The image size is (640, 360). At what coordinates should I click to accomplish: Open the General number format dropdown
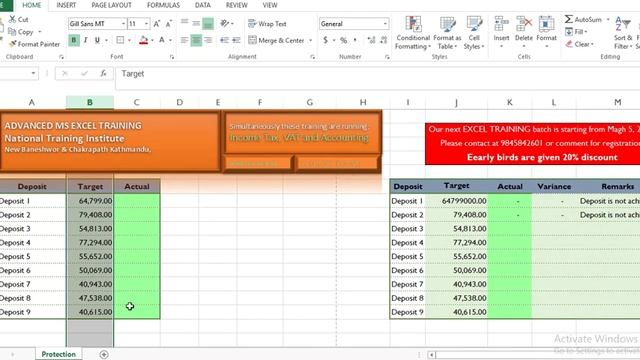pyautogui.click(x=385, y=24)
